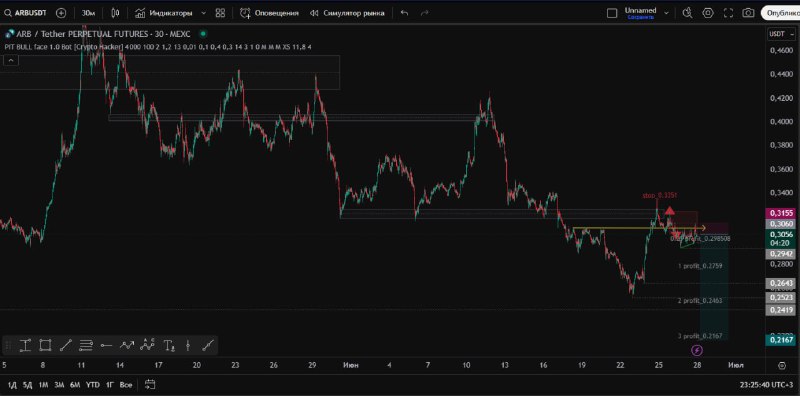Select the text annotation tool

coord(169,345)
